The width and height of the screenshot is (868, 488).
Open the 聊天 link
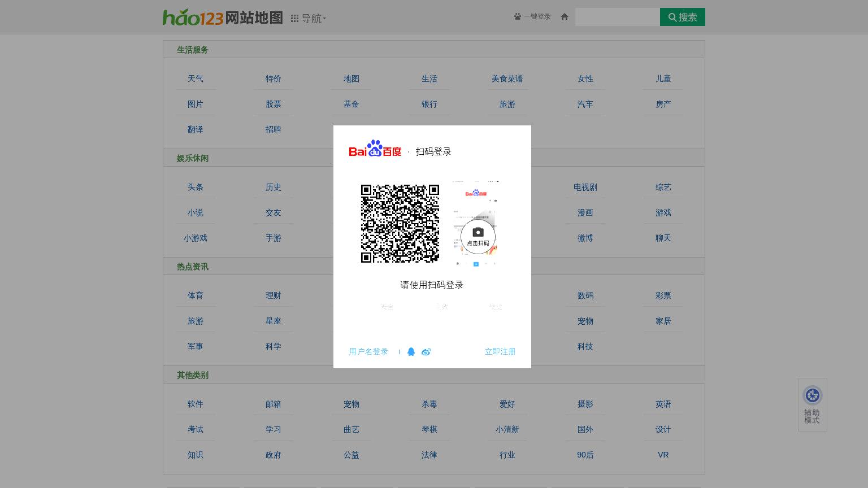[x=663, y=238]
